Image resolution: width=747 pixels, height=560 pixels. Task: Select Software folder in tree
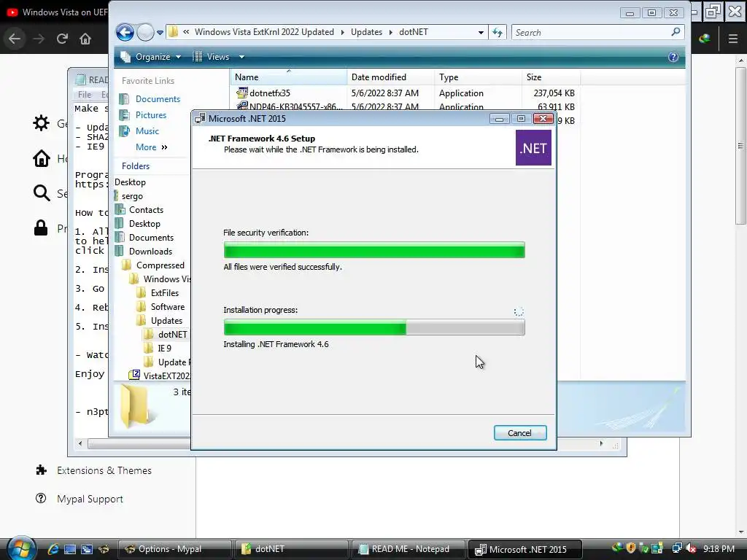point(167,307)
